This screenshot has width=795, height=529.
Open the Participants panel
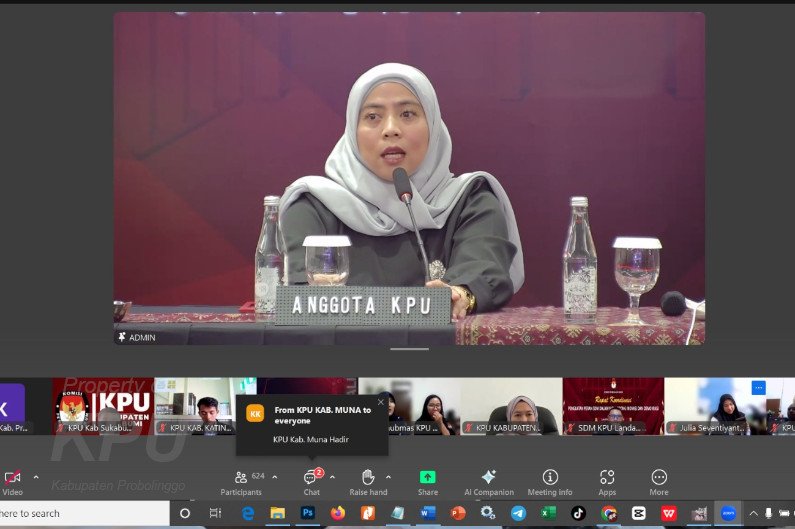[x=241, y=481]
